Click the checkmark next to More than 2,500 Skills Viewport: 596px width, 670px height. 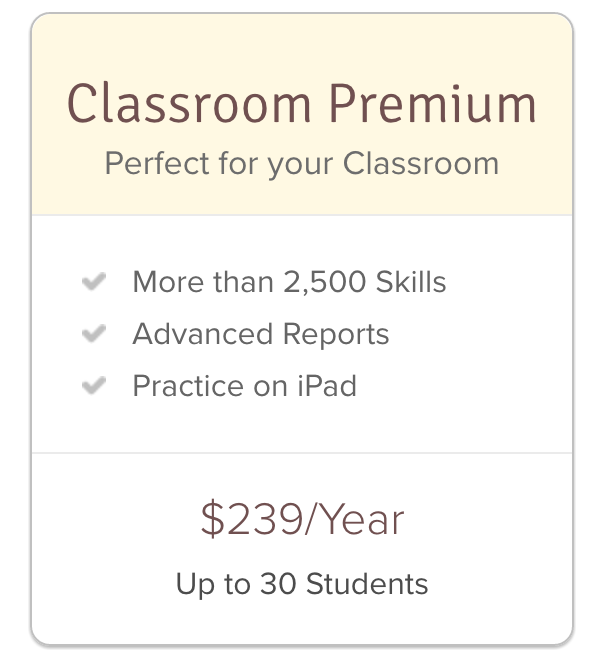click(x=94, y=282)
